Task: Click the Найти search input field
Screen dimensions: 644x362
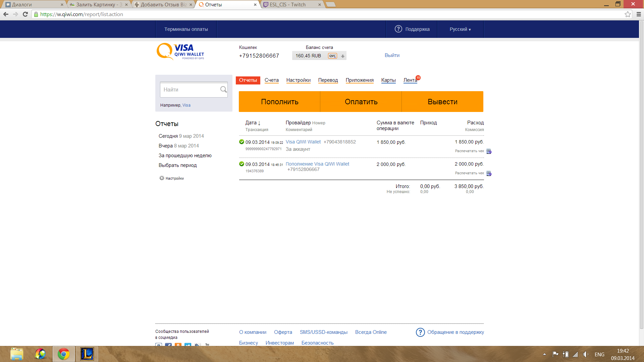Action: (x=190, y=90)
